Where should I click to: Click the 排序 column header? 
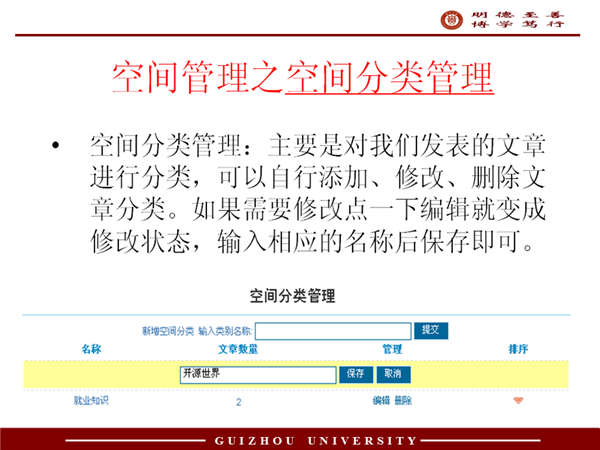point(518,350)
